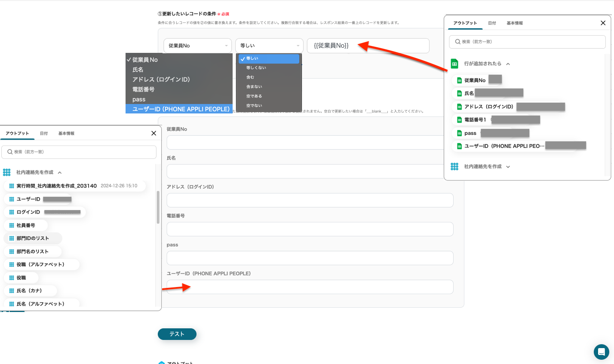614x364 pixels.
Task: Click the 電話番号 update value field
Action: coord(310,229)
